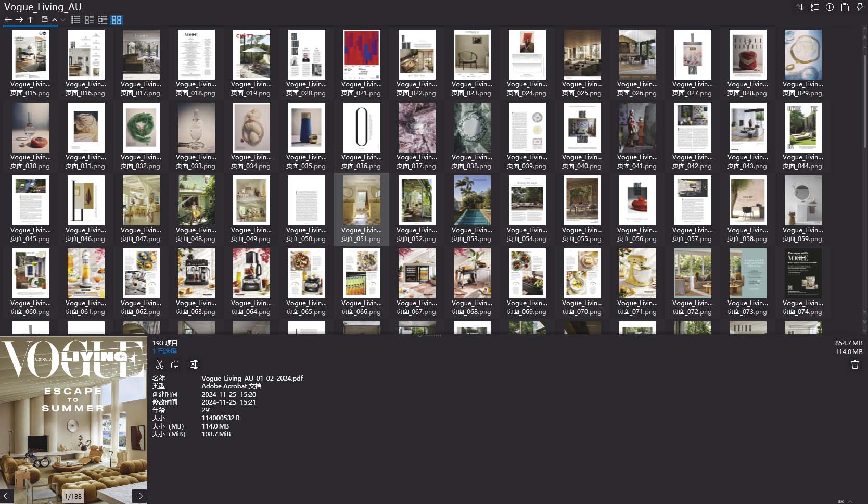The image size is (868, 504).
Task: Click the small chevron on the panel divider
Action: tap(420, 336)
